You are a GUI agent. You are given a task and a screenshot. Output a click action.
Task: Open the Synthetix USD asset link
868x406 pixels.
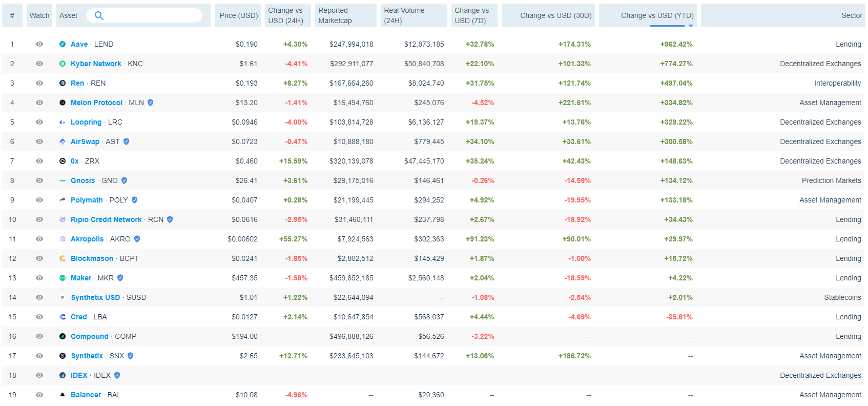(95, 297)
